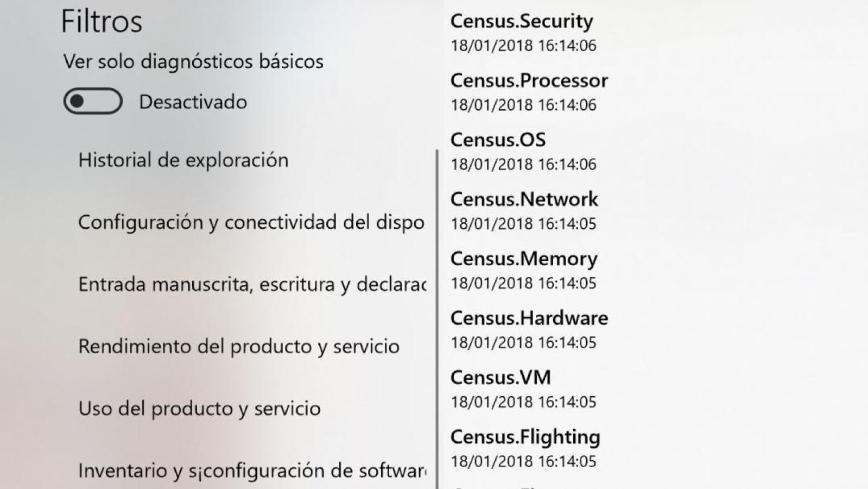Open the Census.Processor event entry
Image resolution: width=868 pixels, height=489 pixels.
(x=529, y=92)
